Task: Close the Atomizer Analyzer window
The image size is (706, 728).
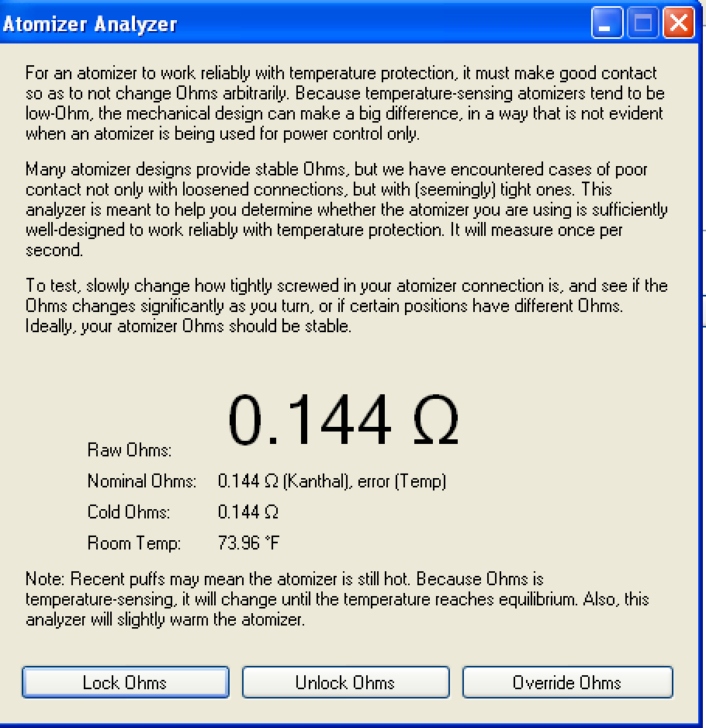Action: pyautogui.click(x=678, y=23)
